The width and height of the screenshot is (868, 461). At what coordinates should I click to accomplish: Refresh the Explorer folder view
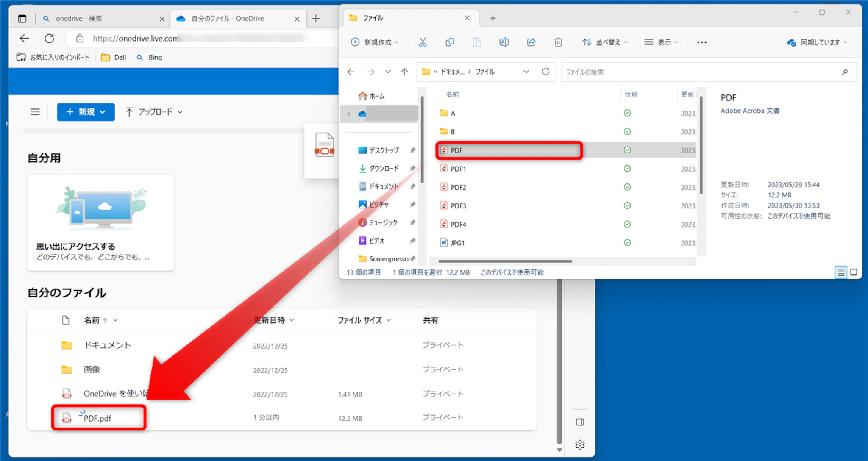tap(545, 72)
